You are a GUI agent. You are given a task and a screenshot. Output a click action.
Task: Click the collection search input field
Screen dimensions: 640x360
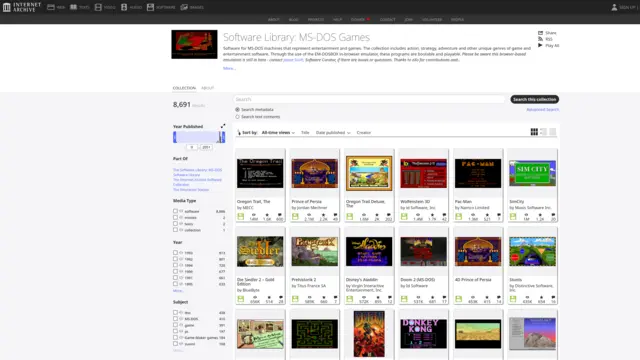pyautogui.click(x=369, y=99)
